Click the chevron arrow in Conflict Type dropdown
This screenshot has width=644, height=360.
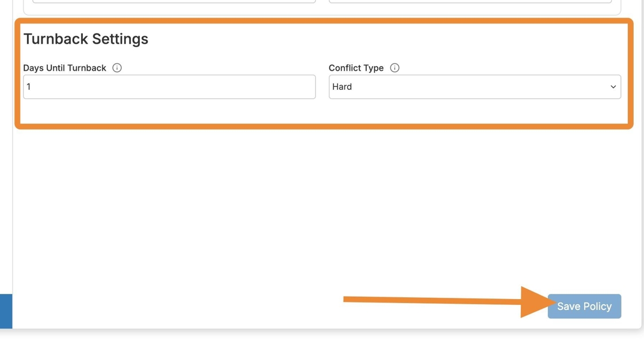(613, 87)
